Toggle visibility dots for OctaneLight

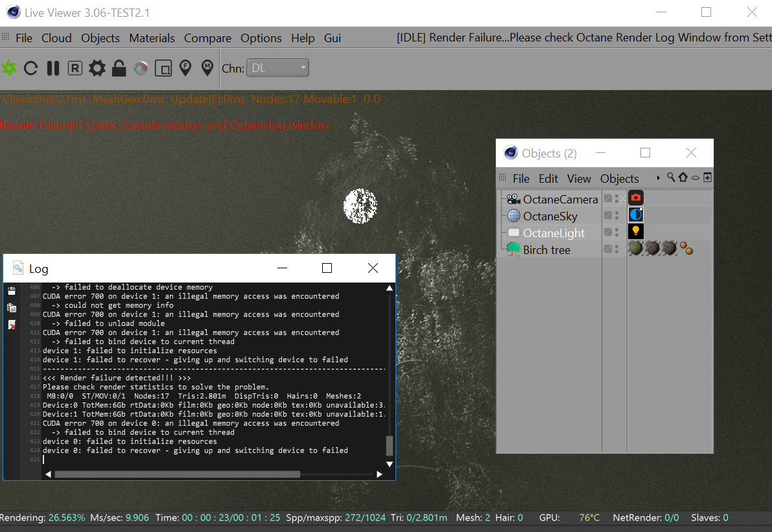point(616,232)
